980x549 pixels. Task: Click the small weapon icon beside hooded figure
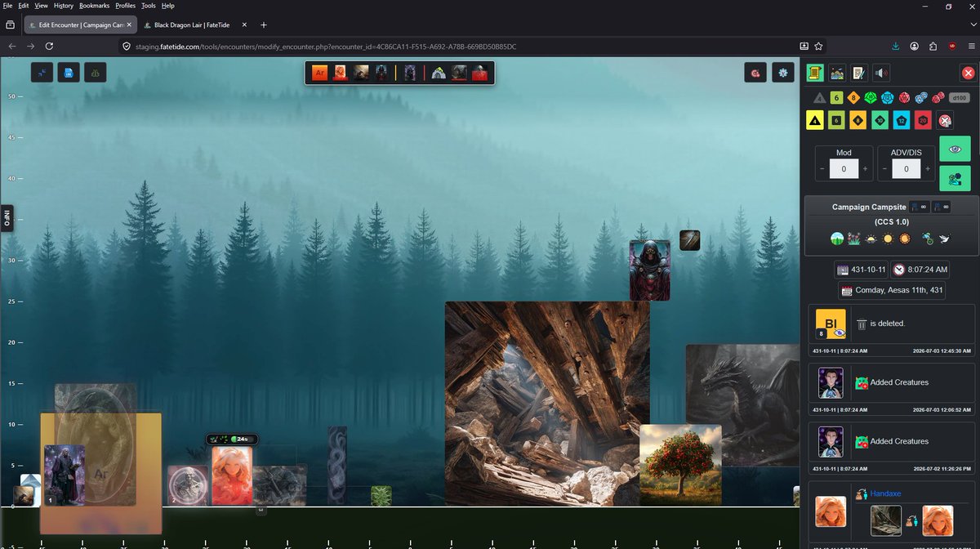689,240
